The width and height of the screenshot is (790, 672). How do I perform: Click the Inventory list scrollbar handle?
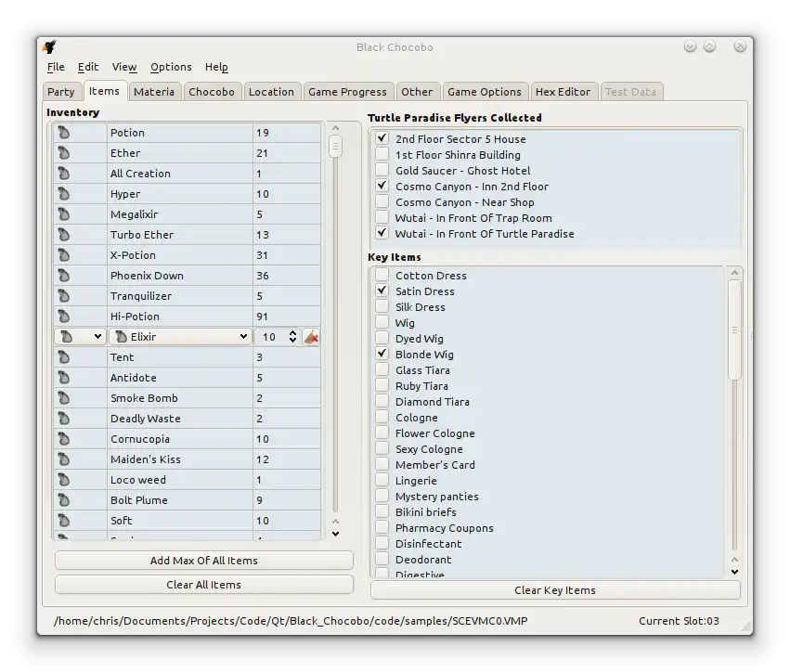[335, 146]
